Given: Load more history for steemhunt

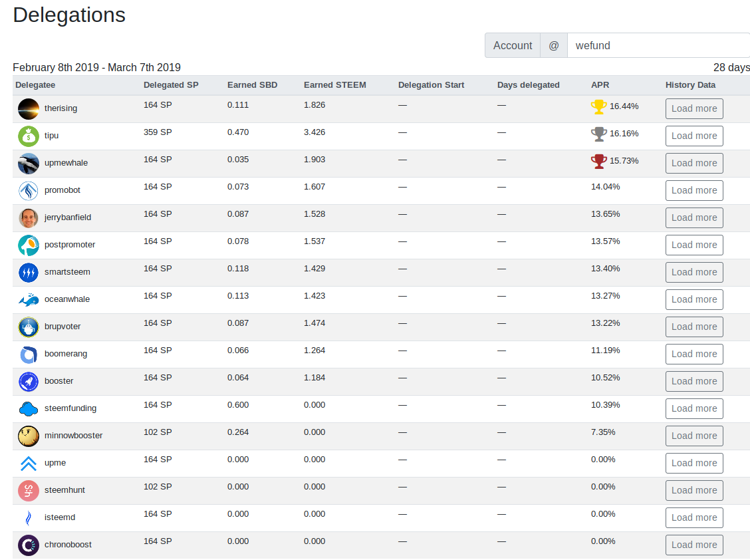Looking at the screenshot, I should [x=694, y=491].
